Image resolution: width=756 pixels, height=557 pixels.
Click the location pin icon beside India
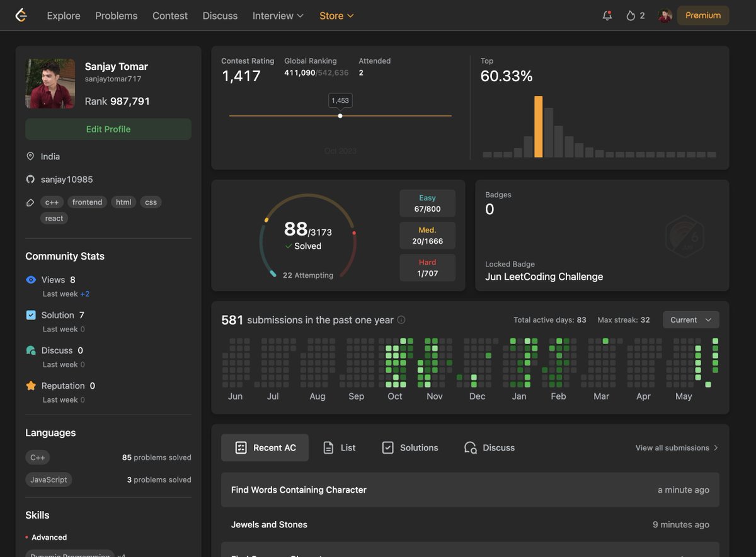click(x=30, y=156)
